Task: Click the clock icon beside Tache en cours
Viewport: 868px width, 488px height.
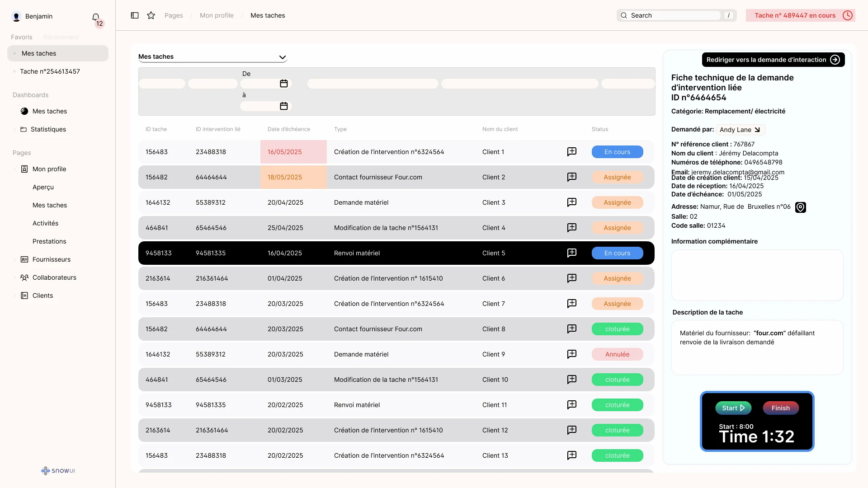Action: 848,15
